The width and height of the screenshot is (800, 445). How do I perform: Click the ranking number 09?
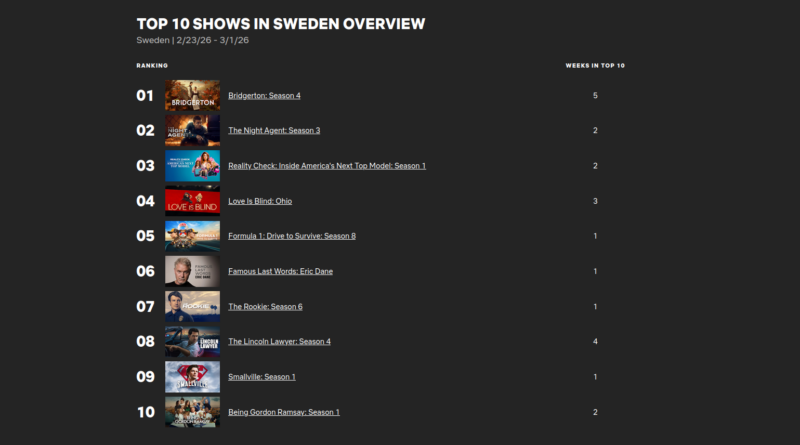pos(145,377)
